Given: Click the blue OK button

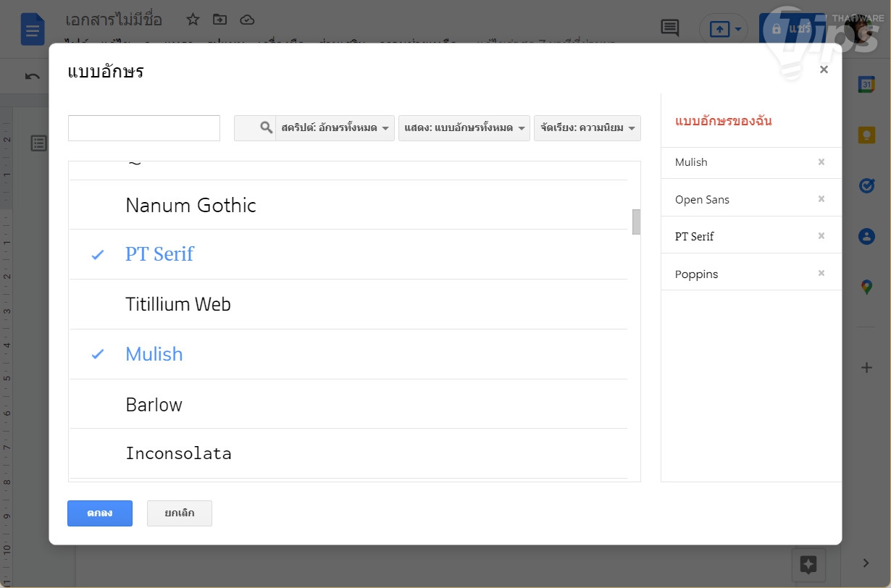Looking at the screenshot, I should pos(100,513).
